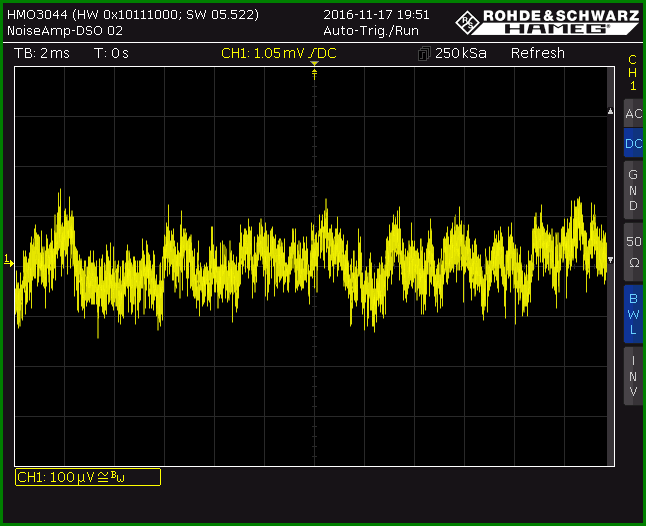Viewport: 646px width, 526px height.
Task: Click the CH1: 100 µV scale box
Action: (88, 477)
